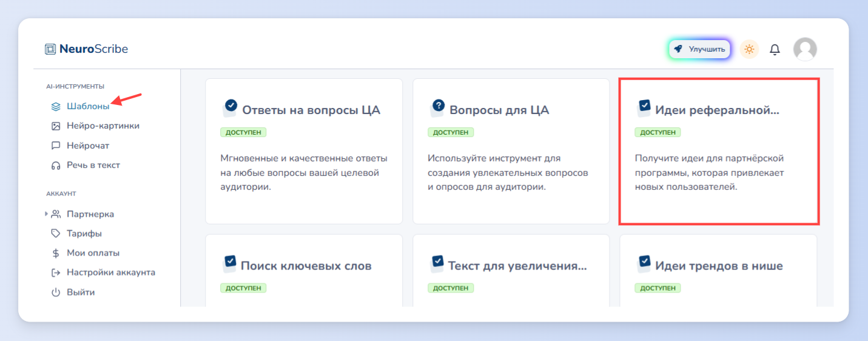Click the Тарифы tag icon

tap(56, 234)
